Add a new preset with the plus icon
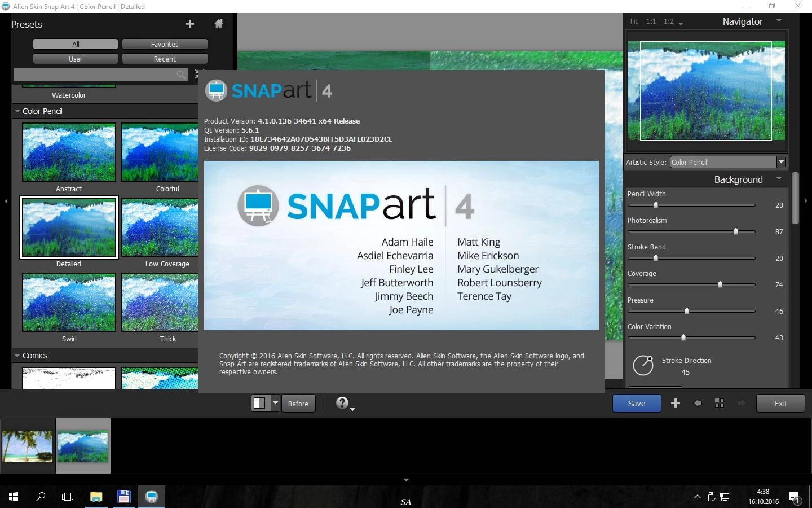Viewport: 812px width, 508px height. point(190,24)
